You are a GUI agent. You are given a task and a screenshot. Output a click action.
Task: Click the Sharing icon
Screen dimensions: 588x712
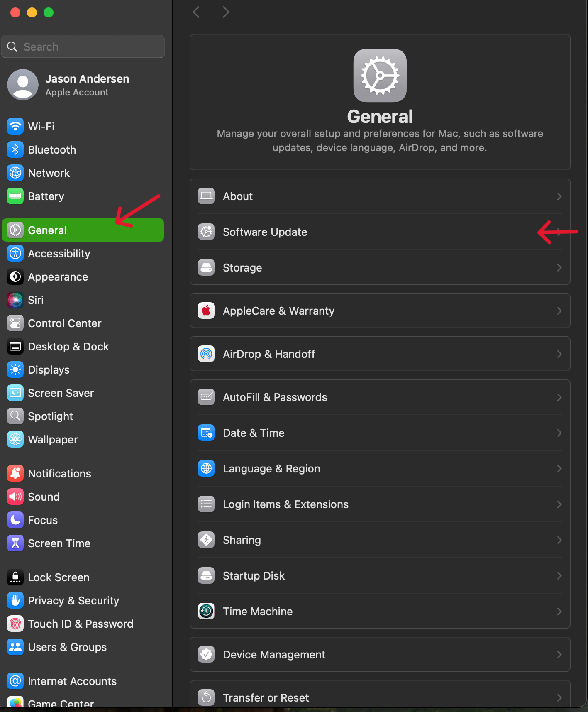(206, 540)
